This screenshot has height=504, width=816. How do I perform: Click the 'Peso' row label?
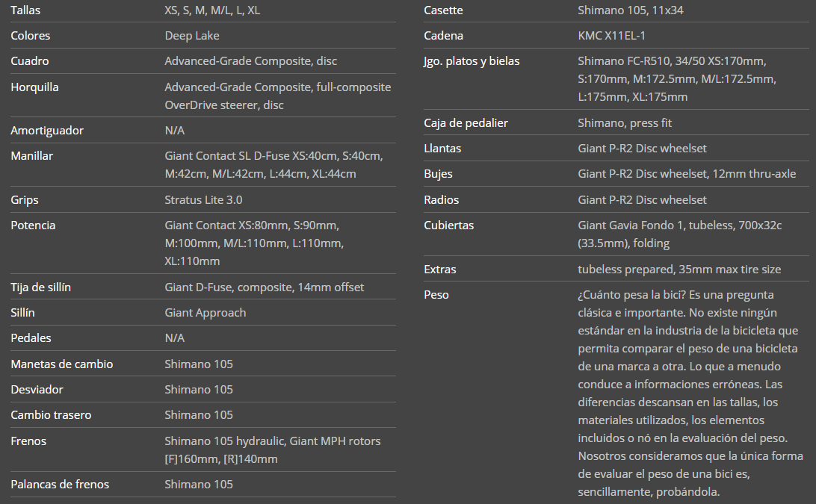click(436, 295)
